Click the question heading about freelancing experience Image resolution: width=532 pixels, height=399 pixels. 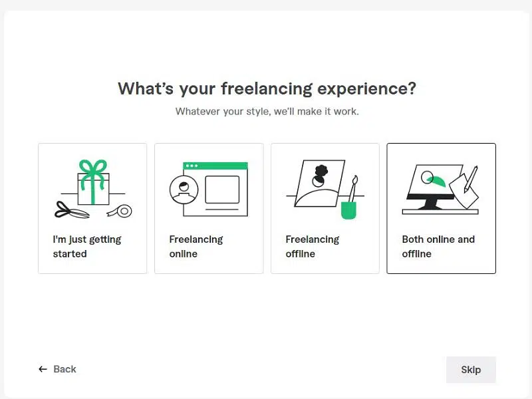pos(266,88)
